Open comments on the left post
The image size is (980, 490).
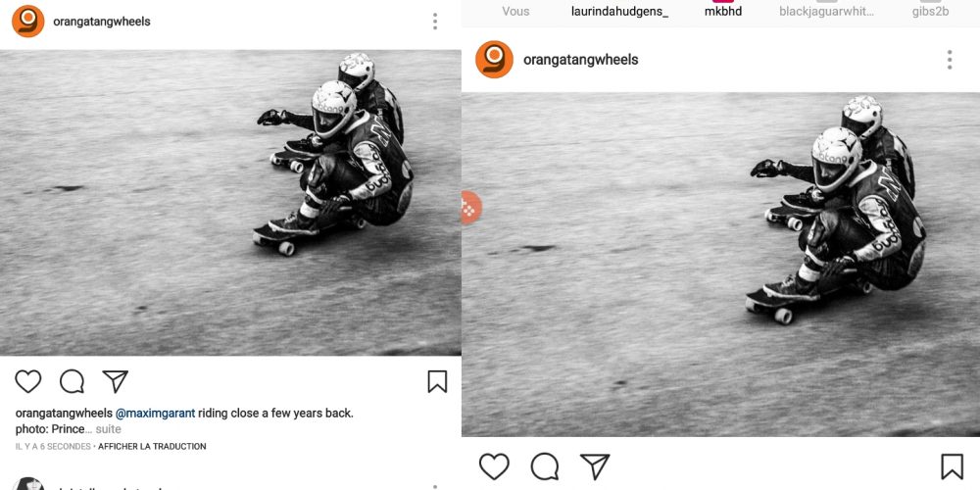click(72, 381)
